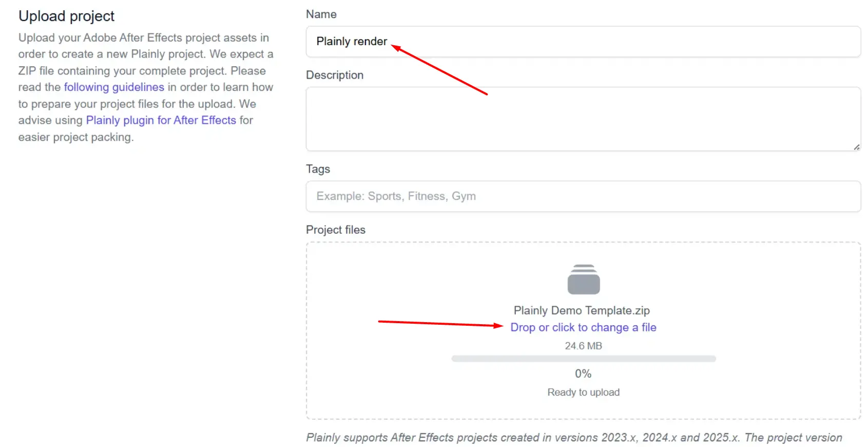Open Plainly plugin for After Effects link
Image resolution: width=868 pixels, height=447 pixels.
coord(161,120)
